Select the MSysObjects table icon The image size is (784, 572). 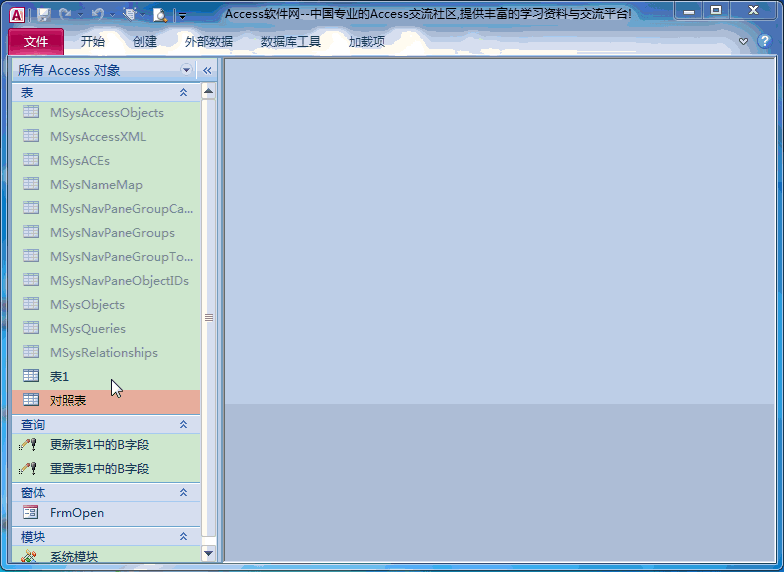(x=31, y=304)
